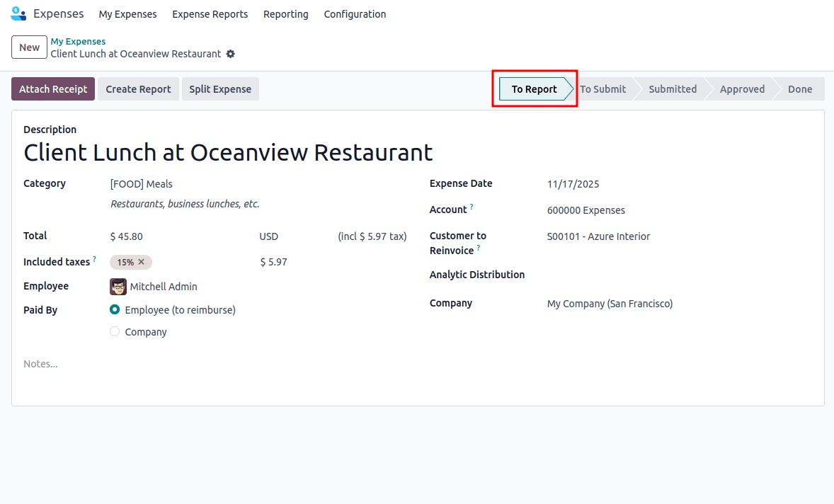Click the Split Expense button
834x504 pixels.
pos(220,88)
